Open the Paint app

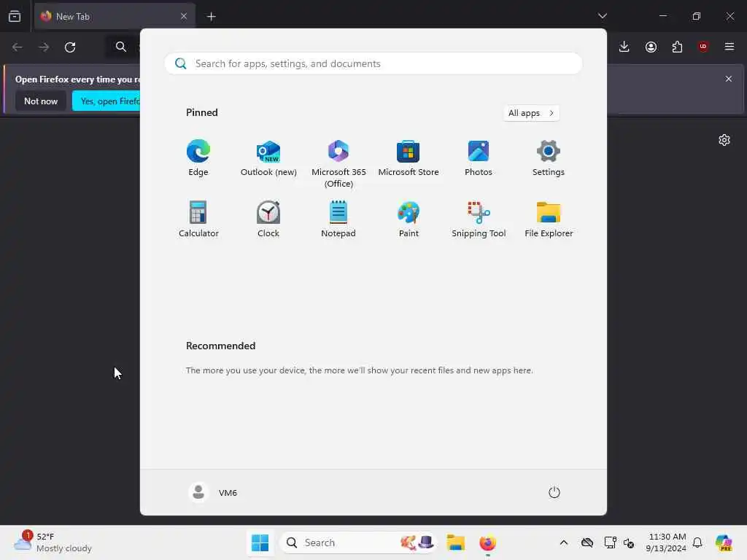point(409,219)
